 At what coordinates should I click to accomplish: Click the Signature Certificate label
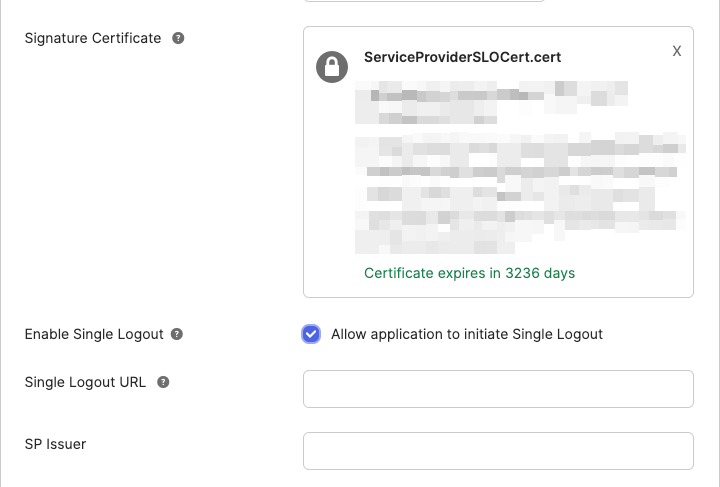coord(92,38)
